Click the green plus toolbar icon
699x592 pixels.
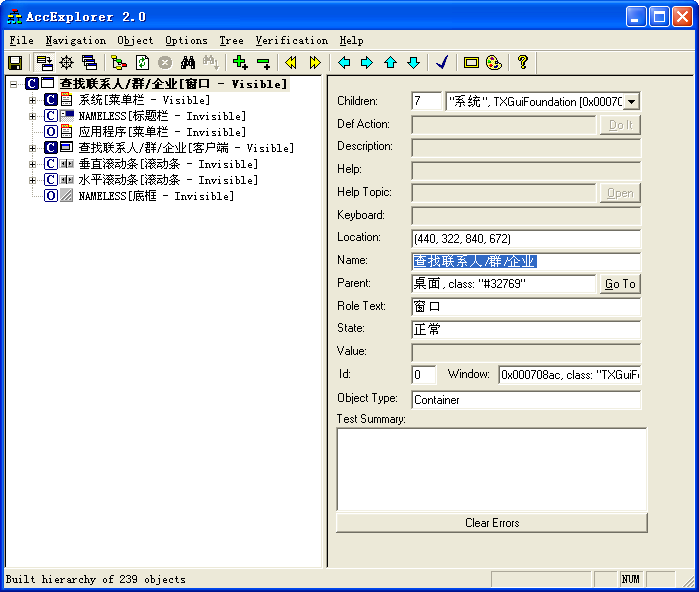[x=240, y=63]
